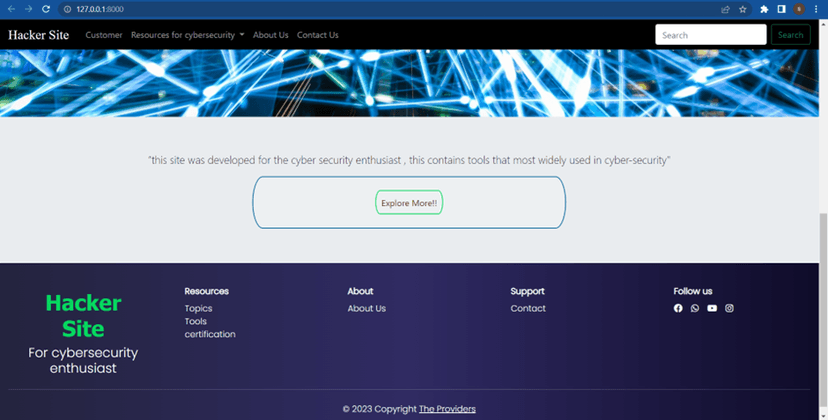Go to Hacker Site navbar brand
Screen dimensions: 828x420
[39, 35]
